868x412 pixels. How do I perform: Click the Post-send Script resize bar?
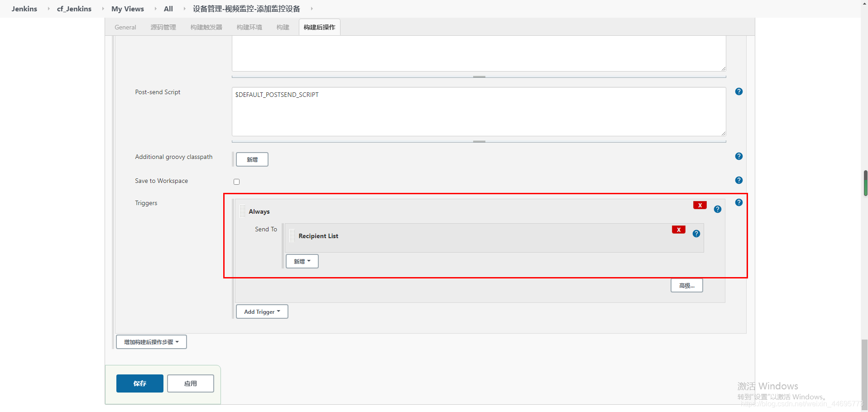pyautogui.click(x=479, y=141)
